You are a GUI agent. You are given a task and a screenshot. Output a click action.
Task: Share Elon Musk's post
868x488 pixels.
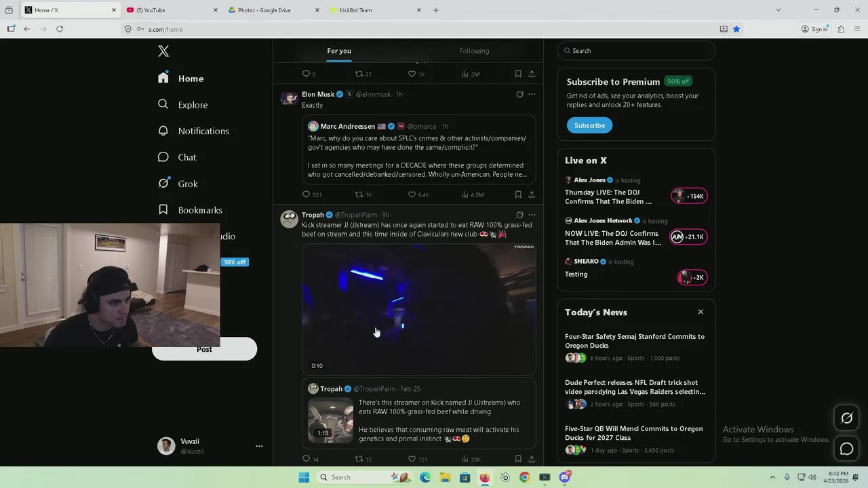(532, 195)
